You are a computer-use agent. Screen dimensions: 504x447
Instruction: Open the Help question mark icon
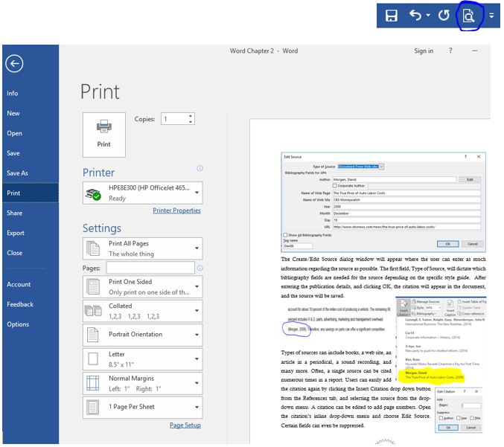450,51
